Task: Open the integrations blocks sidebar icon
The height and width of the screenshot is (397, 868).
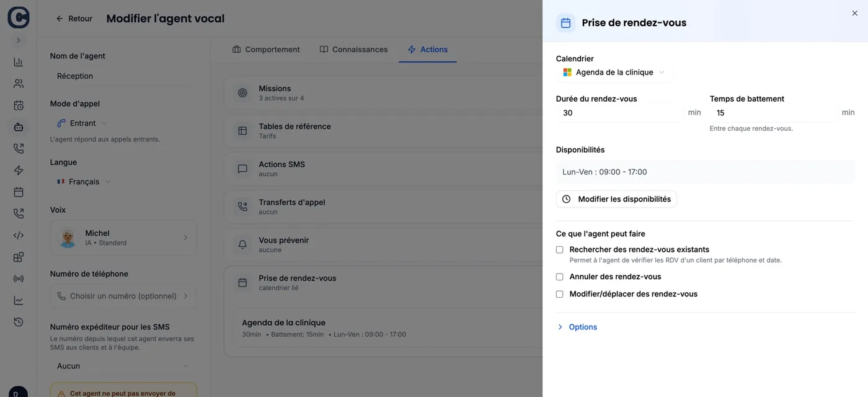Action: point(19,257)
